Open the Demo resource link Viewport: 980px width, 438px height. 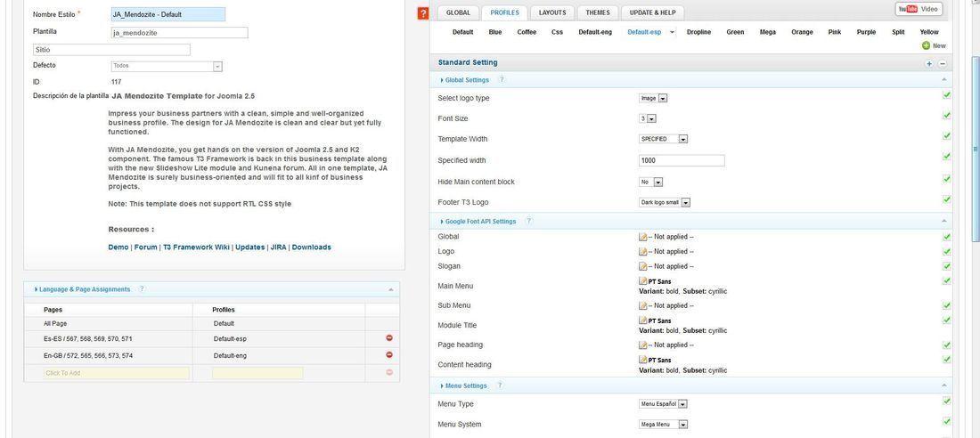(x=118, y=247)
